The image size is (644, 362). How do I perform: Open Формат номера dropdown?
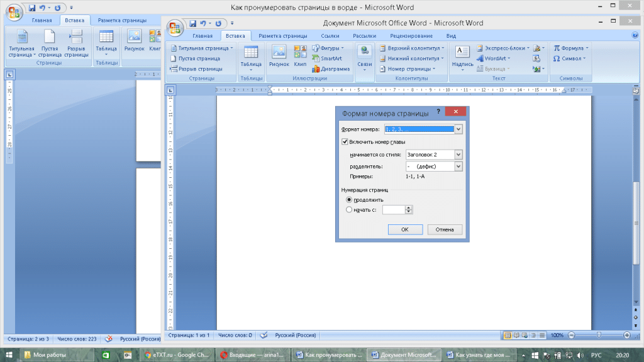458,129
